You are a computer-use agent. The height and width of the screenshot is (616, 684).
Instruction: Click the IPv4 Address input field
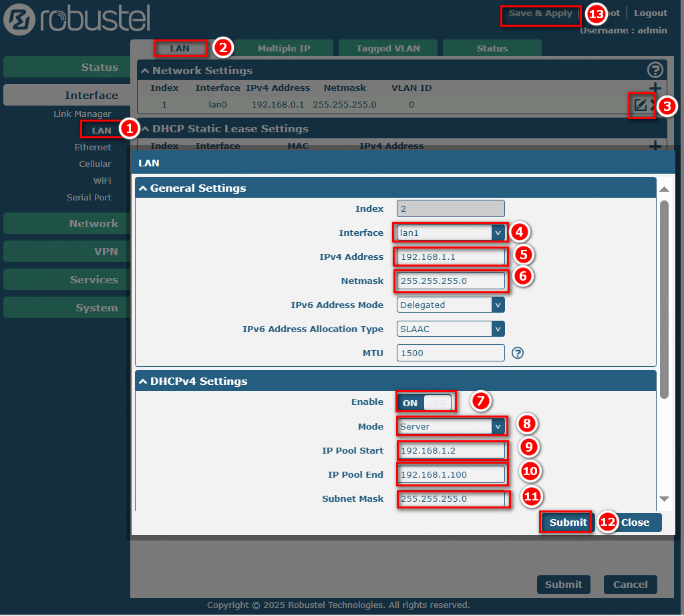pyautogui.click(x=450, y=257)
